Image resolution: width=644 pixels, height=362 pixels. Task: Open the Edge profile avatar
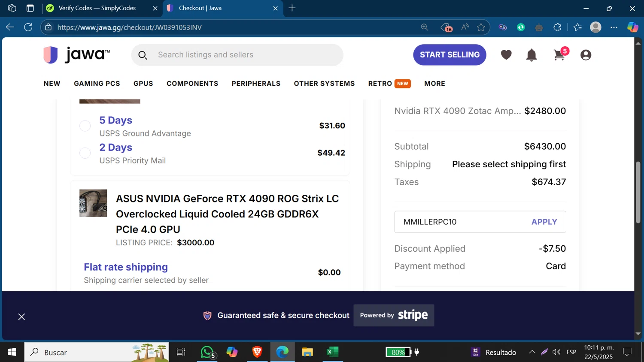[x=595, y=27]
